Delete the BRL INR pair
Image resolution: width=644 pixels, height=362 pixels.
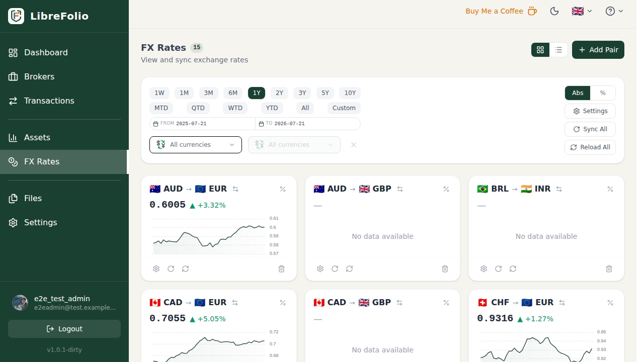[x=609, y=269]
